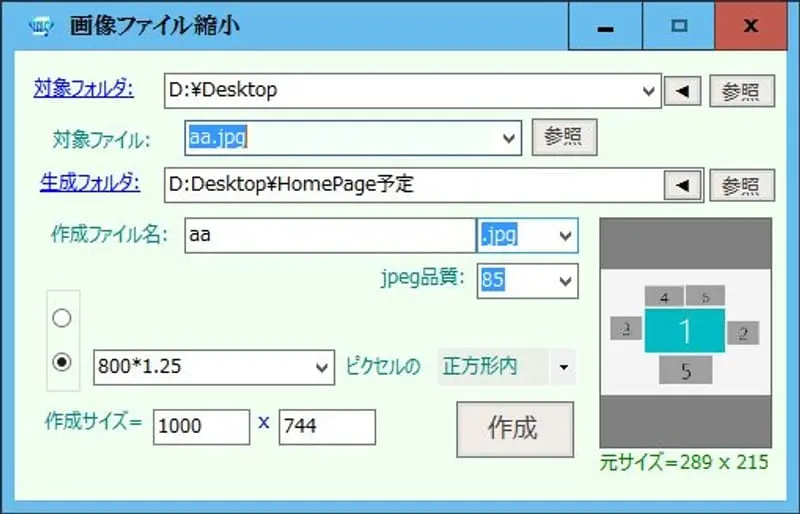Click the height field showing 744
The image size is (800, 514).
[x=327, y=427]
